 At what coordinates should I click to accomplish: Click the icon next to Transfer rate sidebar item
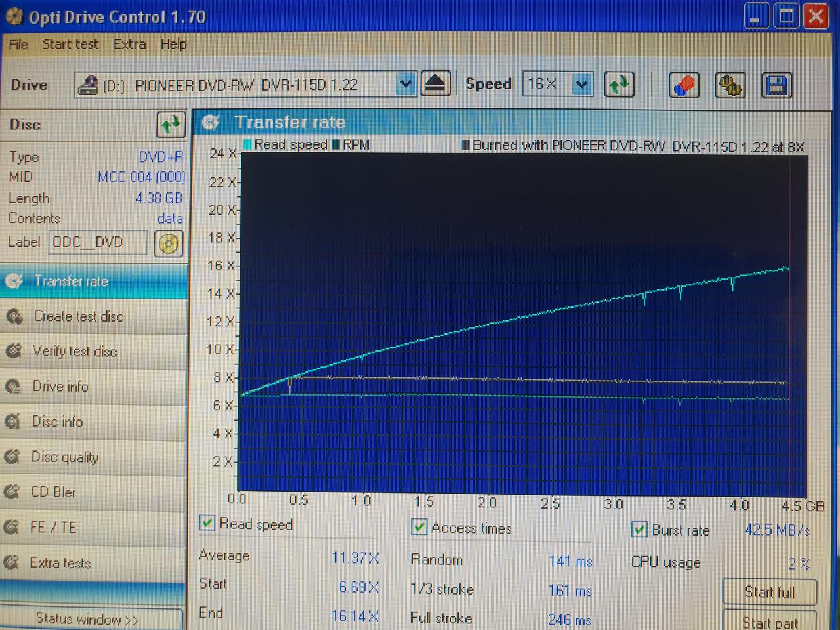(x=14, y=281)
